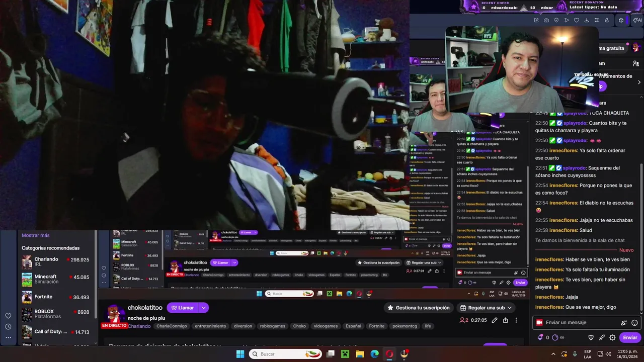Open Minecraft from the taskbar
Viewport: 644px width, 362px height.
click(345, 354)
